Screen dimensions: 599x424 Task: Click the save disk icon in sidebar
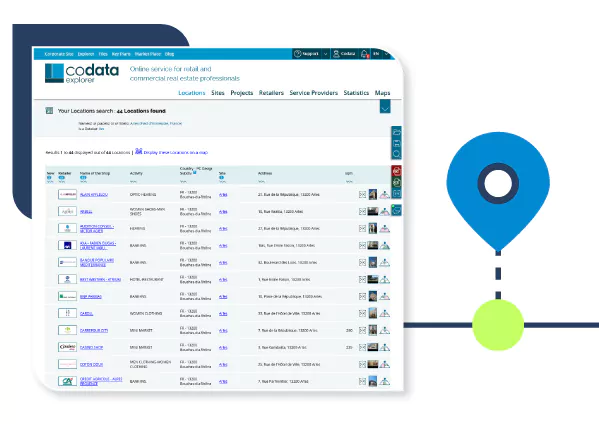(x=397, y=144)
